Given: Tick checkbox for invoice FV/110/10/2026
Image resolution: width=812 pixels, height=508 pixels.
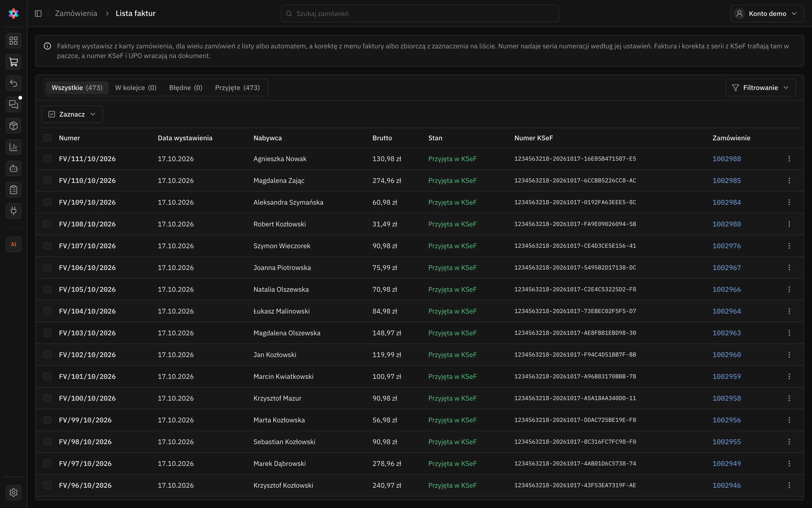Looking at the screenshot, I should (47, 180).
